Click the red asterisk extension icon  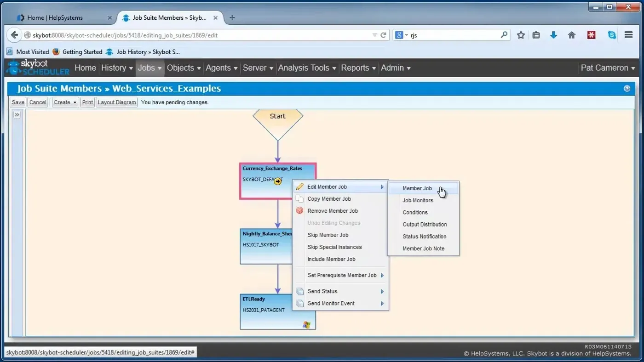pos(592,35)
